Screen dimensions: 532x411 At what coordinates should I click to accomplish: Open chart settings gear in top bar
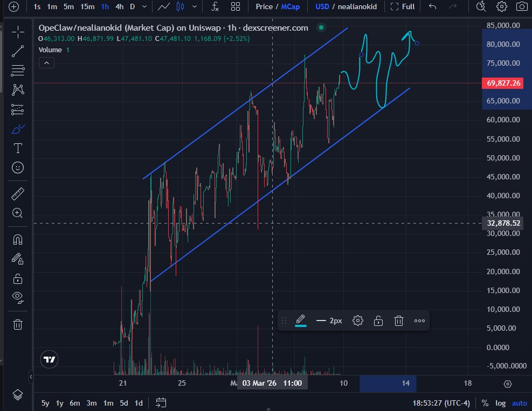pos(502,6)
